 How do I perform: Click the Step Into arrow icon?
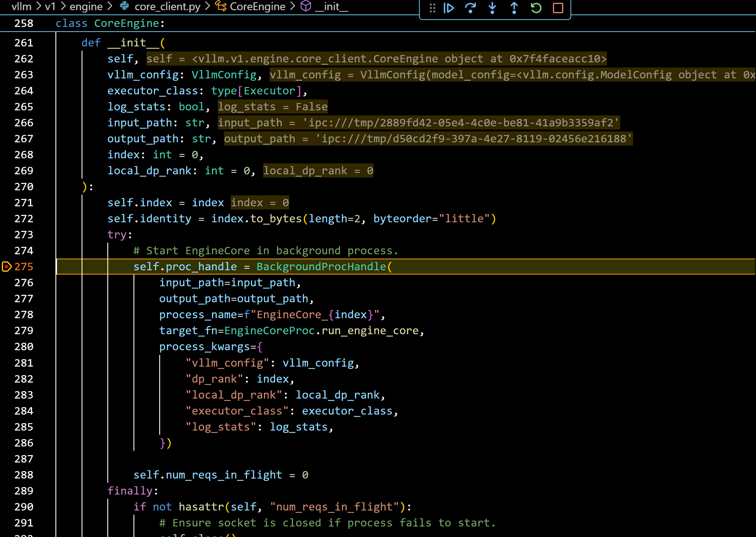(492, 8)
